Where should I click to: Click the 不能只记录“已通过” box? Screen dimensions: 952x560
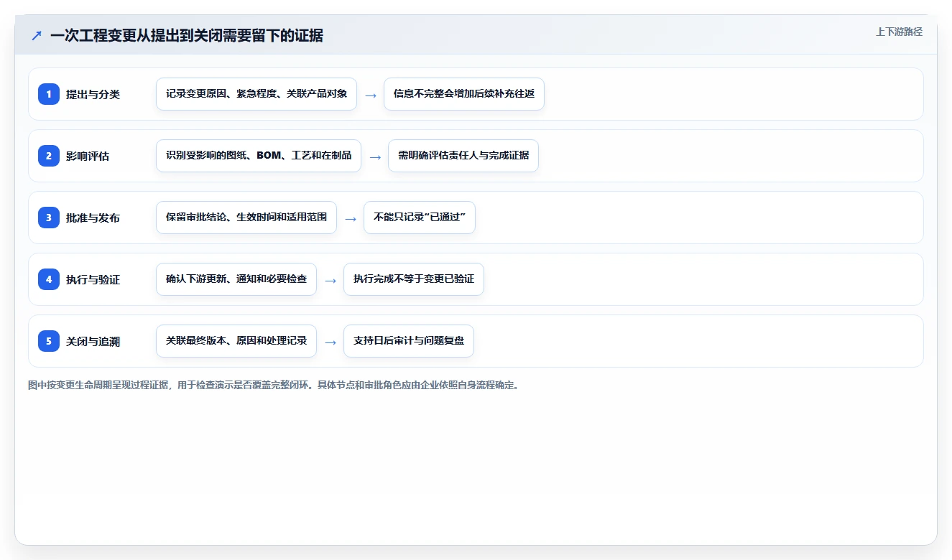pos(420,218)
